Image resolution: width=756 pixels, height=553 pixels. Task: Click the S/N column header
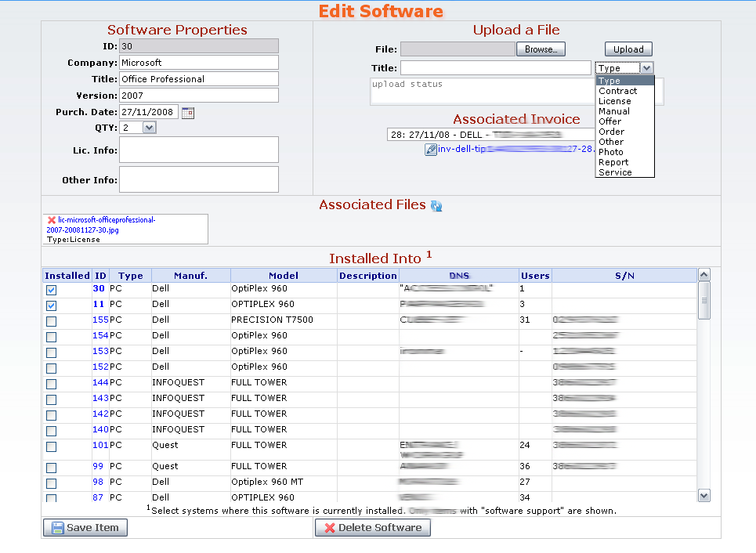pos(625,276)
